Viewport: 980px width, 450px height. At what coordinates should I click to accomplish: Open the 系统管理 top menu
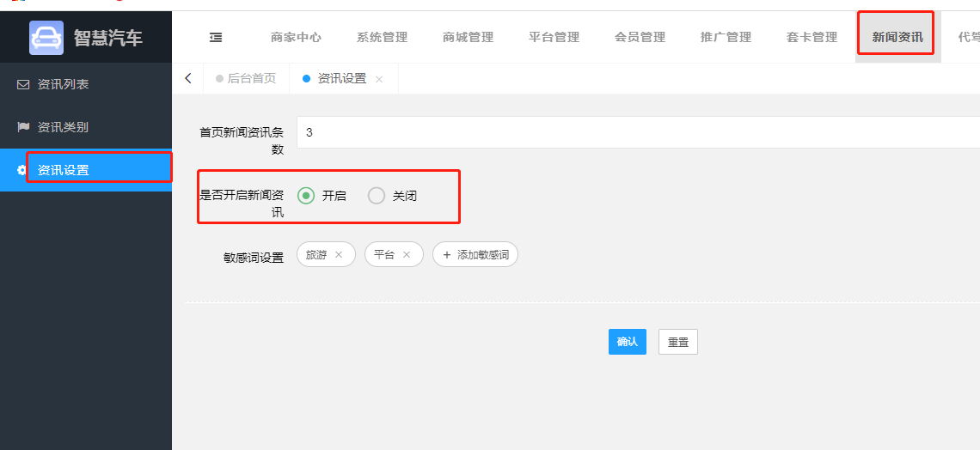click(382, 38)
